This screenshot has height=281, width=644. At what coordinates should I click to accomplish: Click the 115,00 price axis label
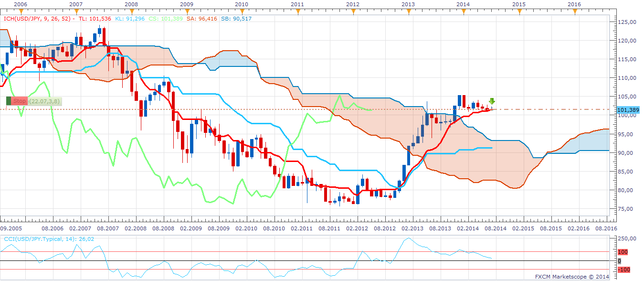pyautogui.click(x=627, y=59)
